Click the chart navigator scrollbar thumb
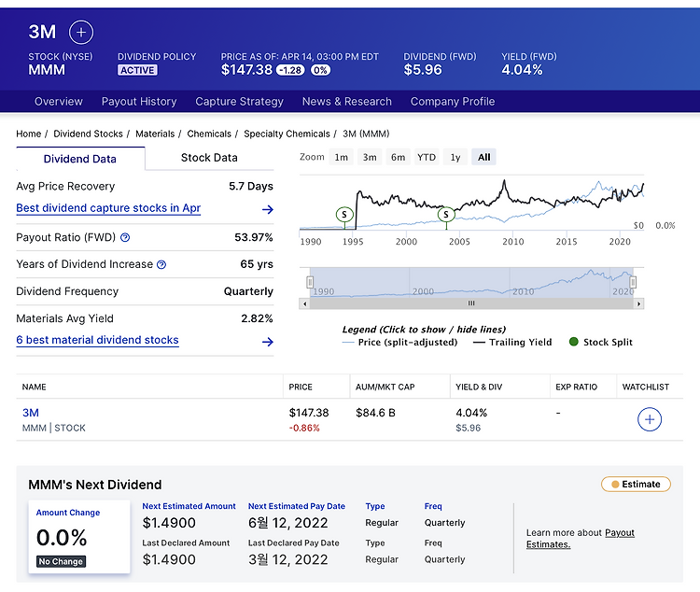The width and height of the screenshot is (700, 592). 471,303
